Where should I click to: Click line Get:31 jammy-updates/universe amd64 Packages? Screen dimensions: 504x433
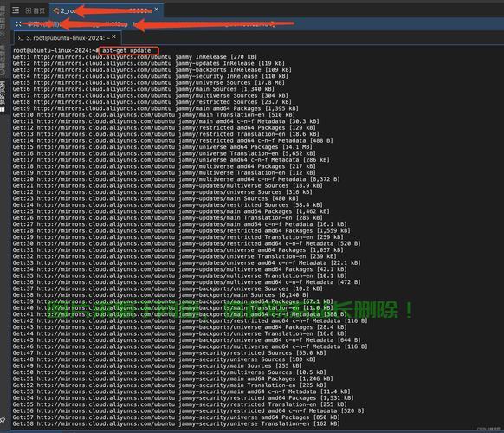click(178, 249)
